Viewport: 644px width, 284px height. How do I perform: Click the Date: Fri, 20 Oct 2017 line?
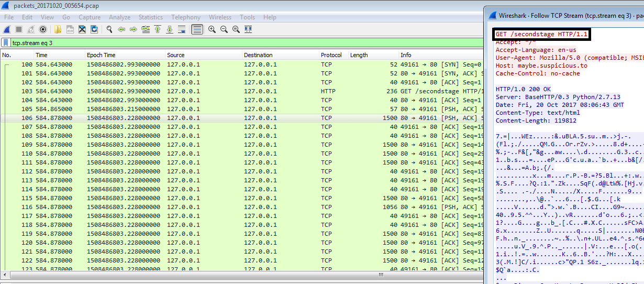click(x=560, y=105)
